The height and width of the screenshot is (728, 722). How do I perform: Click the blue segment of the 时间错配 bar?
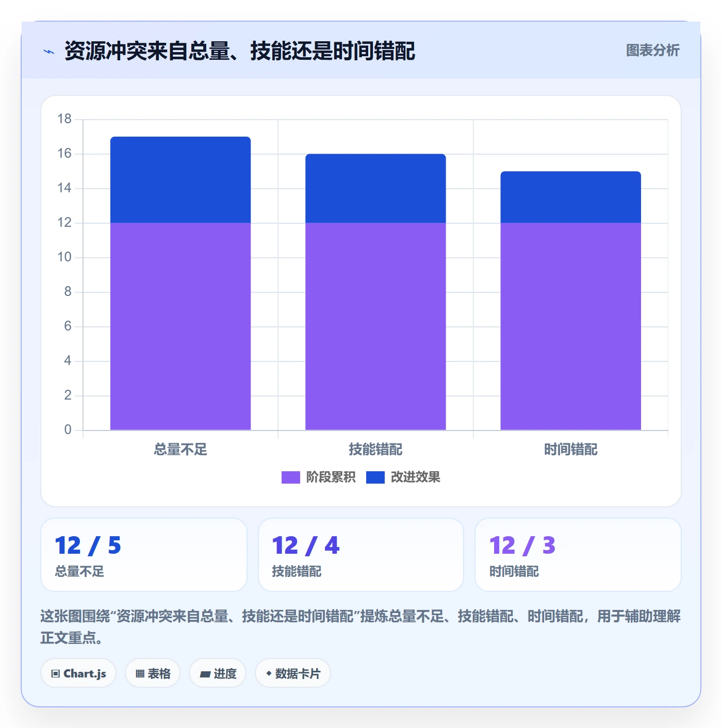click(570, 197)
